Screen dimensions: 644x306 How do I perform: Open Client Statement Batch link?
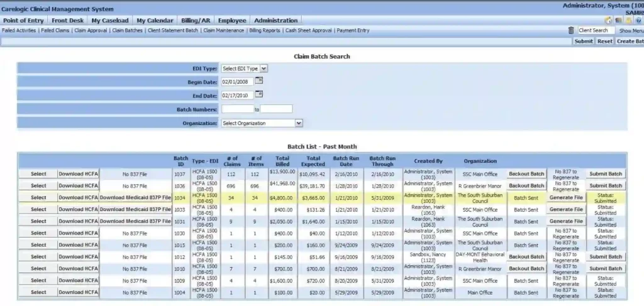(173, 30)
